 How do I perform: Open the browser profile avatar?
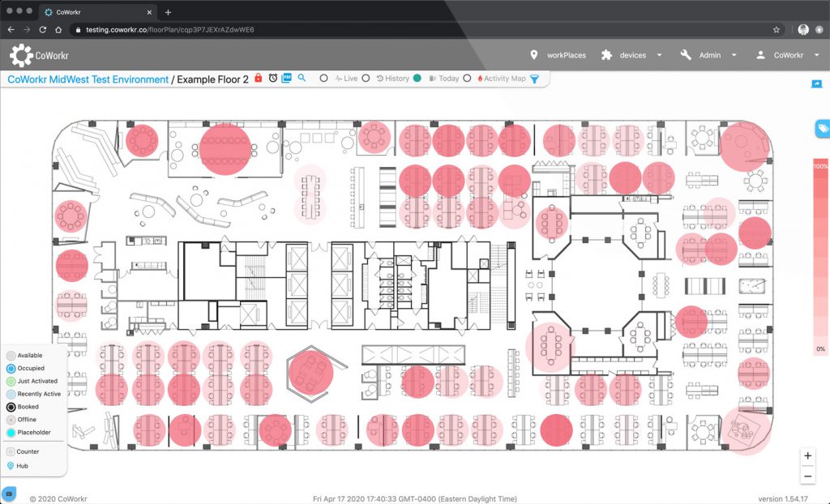coord(803,30)
